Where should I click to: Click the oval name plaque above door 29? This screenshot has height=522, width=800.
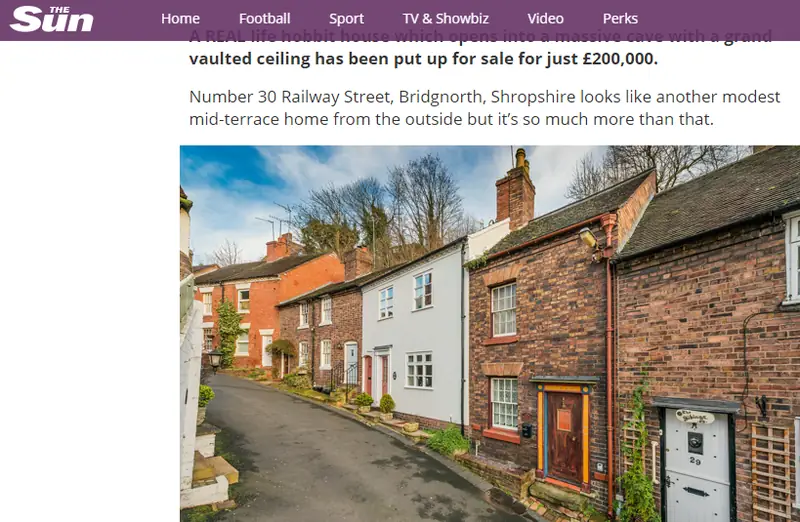point(694,417)
